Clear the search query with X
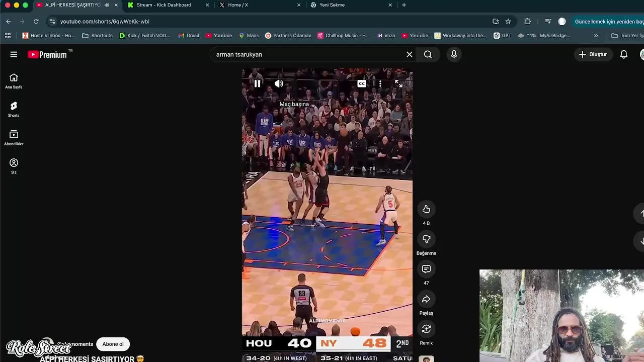Viewport: 644px width, 362px height. pyautogui.click(x=410, y=54)
